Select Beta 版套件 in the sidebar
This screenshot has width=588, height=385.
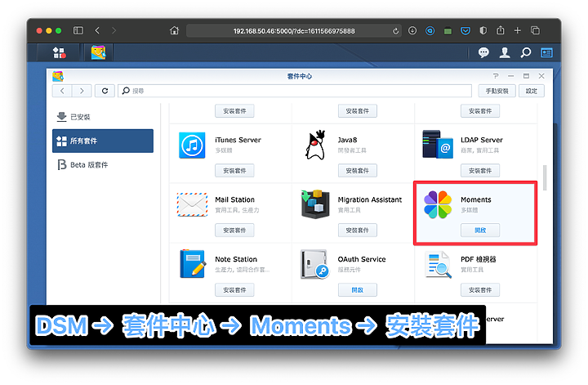click(103, 165)
